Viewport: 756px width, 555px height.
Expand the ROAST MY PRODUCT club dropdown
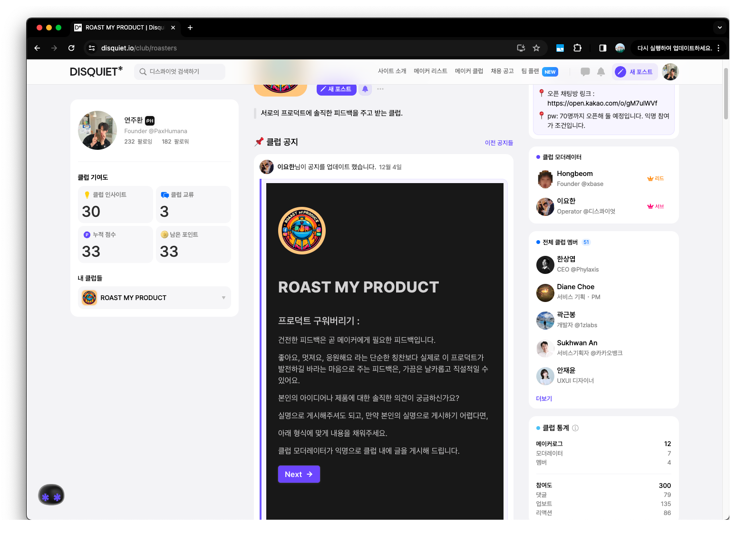point(155,298)
